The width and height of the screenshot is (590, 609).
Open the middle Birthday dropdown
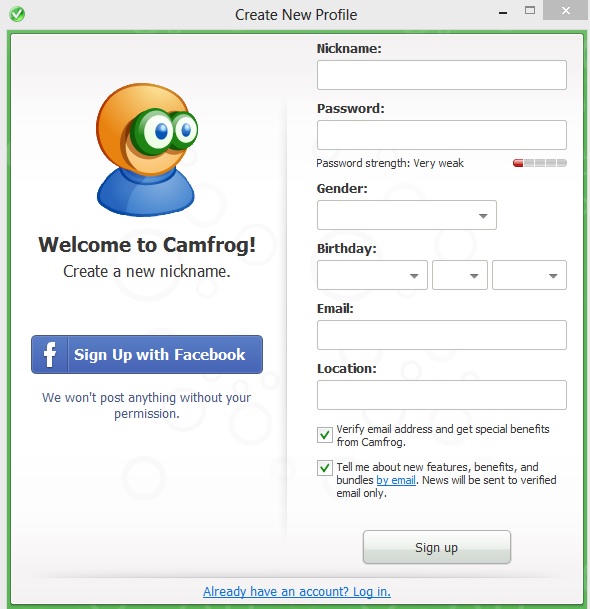point(460,275)
